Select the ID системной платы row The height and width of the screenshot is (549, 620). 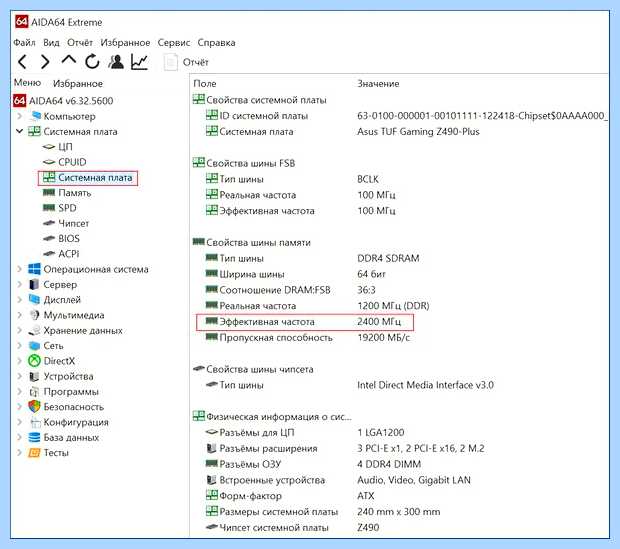[x=406, y=116]
